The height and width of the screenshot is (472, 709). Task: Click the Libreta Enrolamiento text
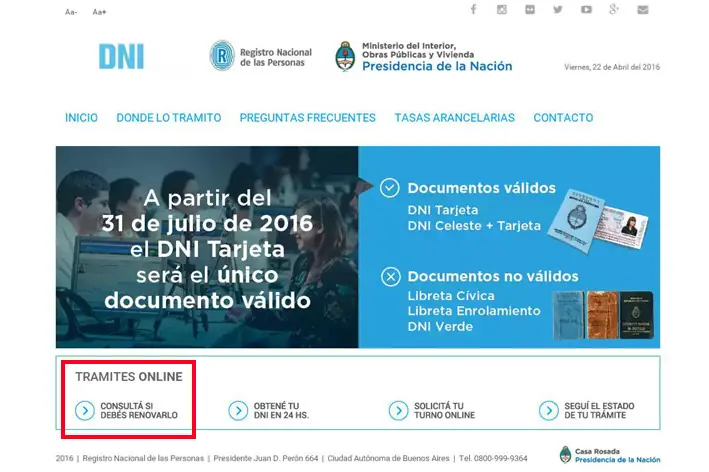474,311
